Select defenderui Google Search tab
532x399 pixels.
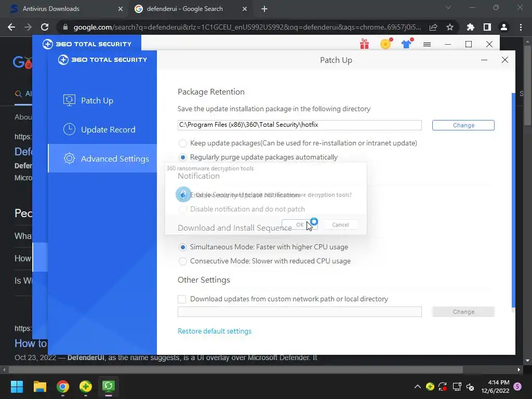pyautogui.click(x=191, y=9)
